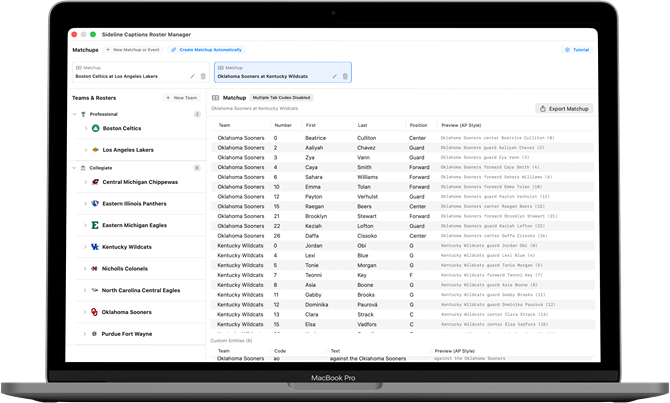Image resolution: width=670 pixels, height=403 pixels.
Task: Delete the Boston Celtics at Lakers matchup
Action: coord(202,76)
